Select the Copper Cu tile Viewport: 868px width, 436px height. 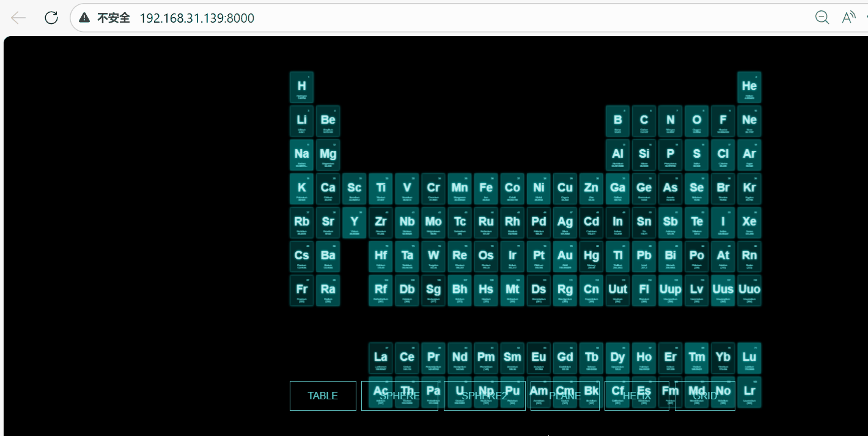click(565, 189)
